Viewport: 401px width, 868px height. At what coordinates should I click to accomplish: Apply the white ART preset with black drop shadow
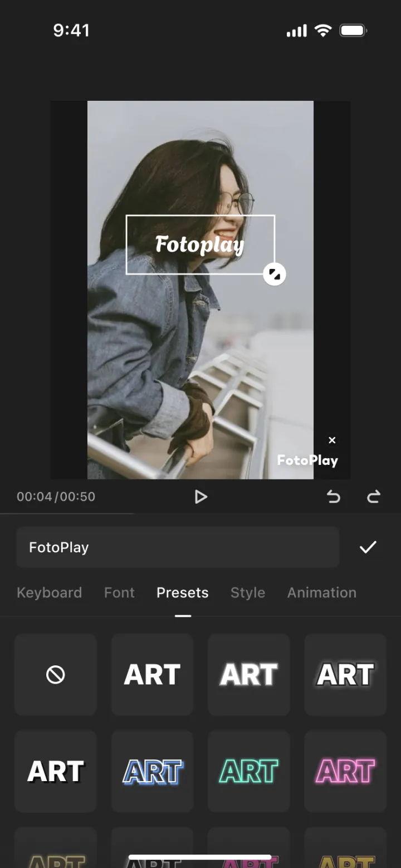coord(56,771)
